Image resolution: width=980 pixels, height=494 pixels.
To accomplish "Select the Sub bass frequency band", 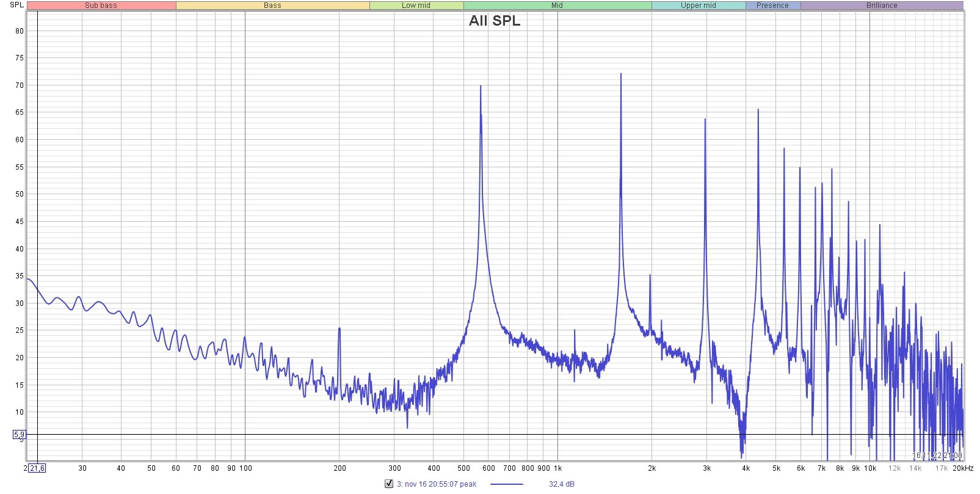I will (x=101, y=5).
